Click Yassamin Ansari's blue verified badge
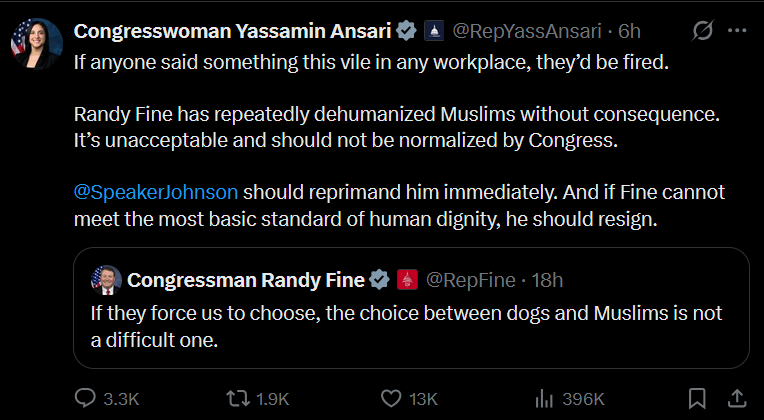 pyautogui.click(x=406, y=31)
